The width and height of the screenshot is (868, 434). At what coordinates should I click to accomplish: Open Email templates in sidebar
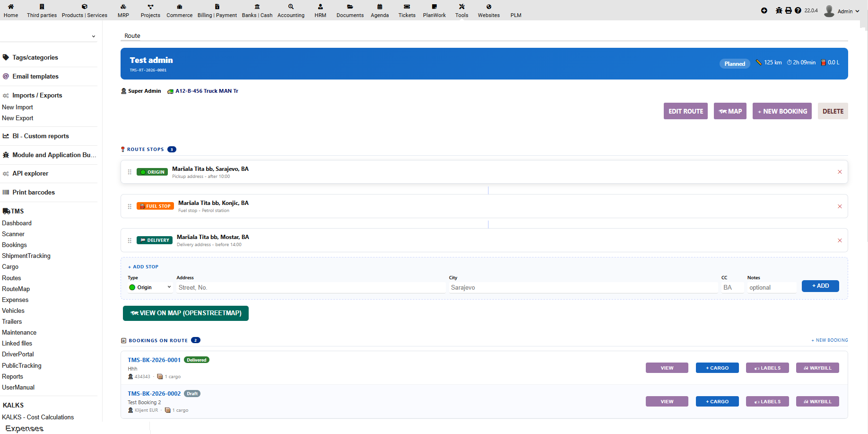[x=35, y=76]
